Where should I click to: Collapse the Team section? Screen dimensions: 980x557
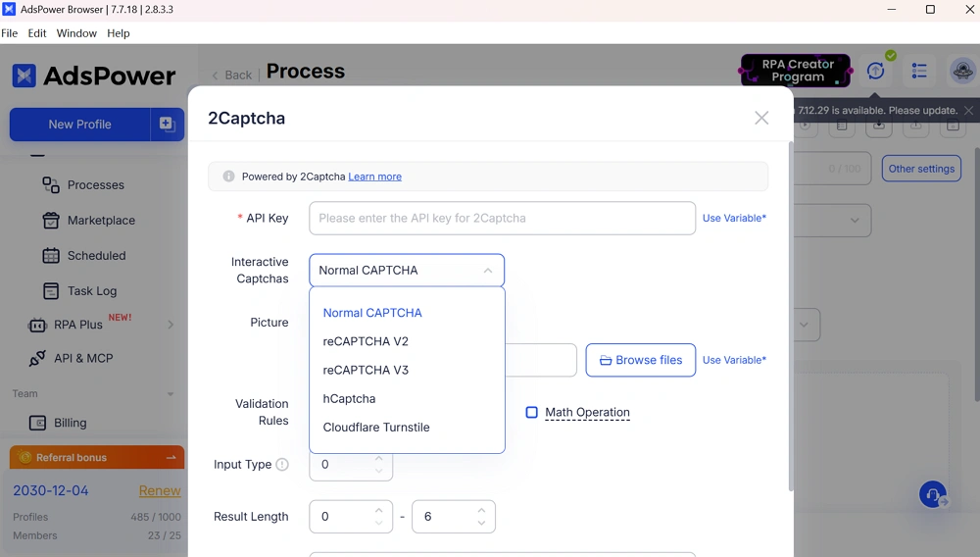[170, 394]
